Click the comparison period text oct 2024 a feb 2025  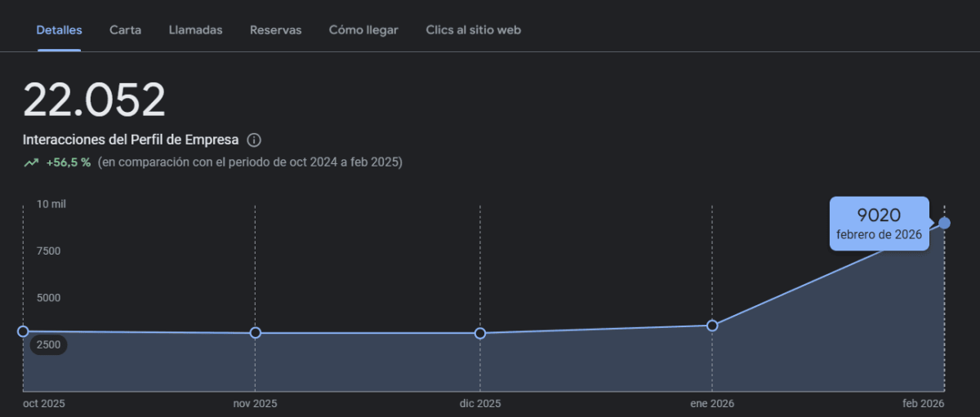[x=250, y=162]
